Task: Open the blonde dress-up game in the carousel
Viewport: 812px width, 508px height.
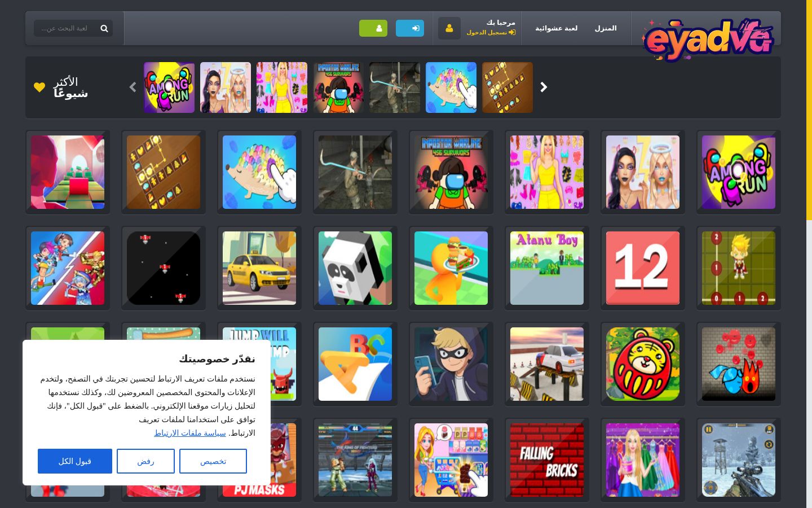Action: [x=282, y=87]
